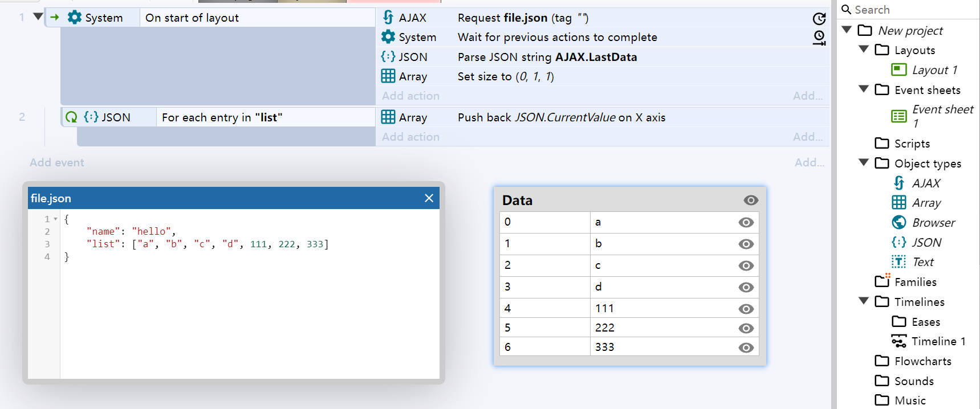Select the Array object type icon

coord(899,202)
